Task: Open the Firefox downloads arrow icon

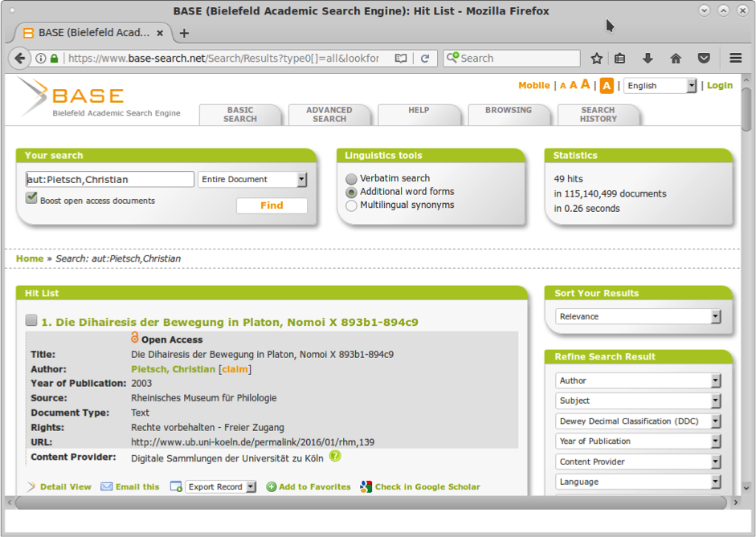Action: click(x=648, y=59)
